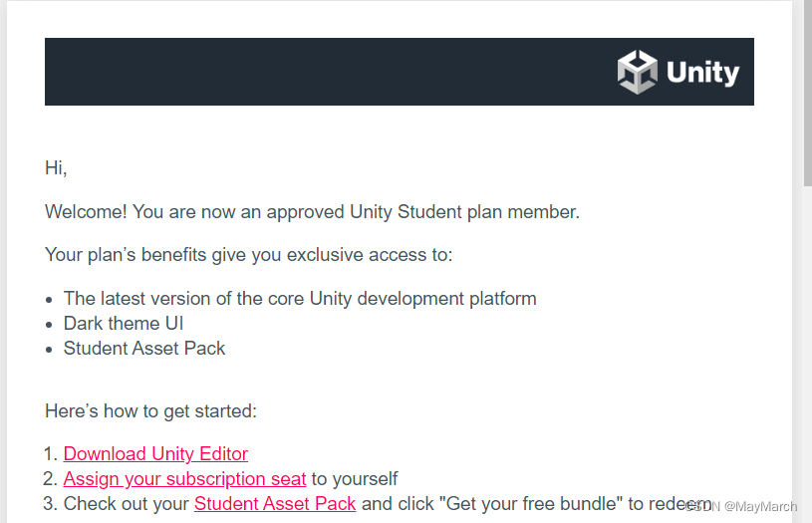Click the plan's benefits exclusive access sentence
The image size is (812, 523).
pyautogui.click(x=248, y=255)
